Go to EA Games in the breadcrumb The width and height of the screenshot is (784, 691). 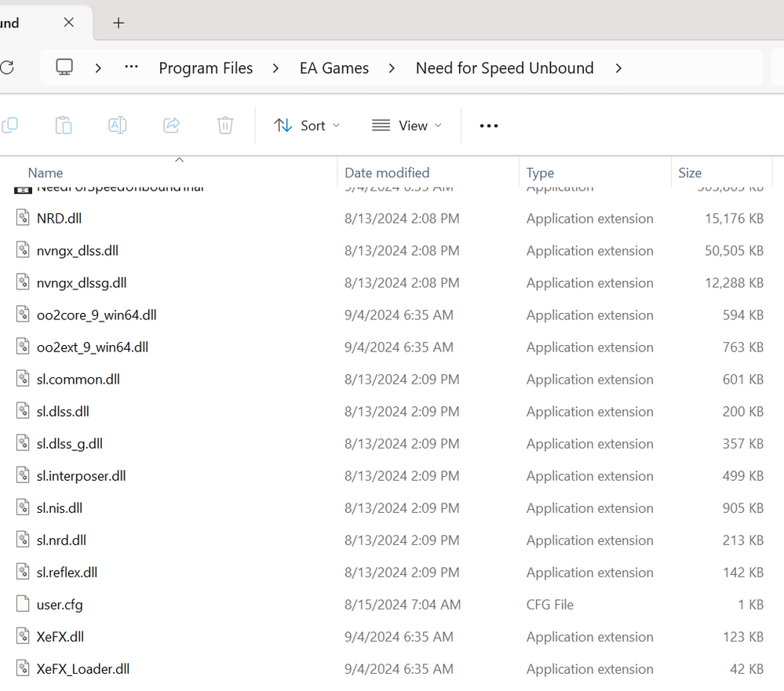[x=334, y=68]
